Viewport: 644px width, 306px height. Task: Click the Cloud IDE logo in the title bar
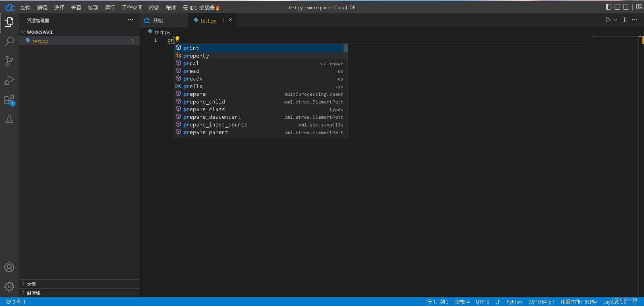tap(10, 7)
